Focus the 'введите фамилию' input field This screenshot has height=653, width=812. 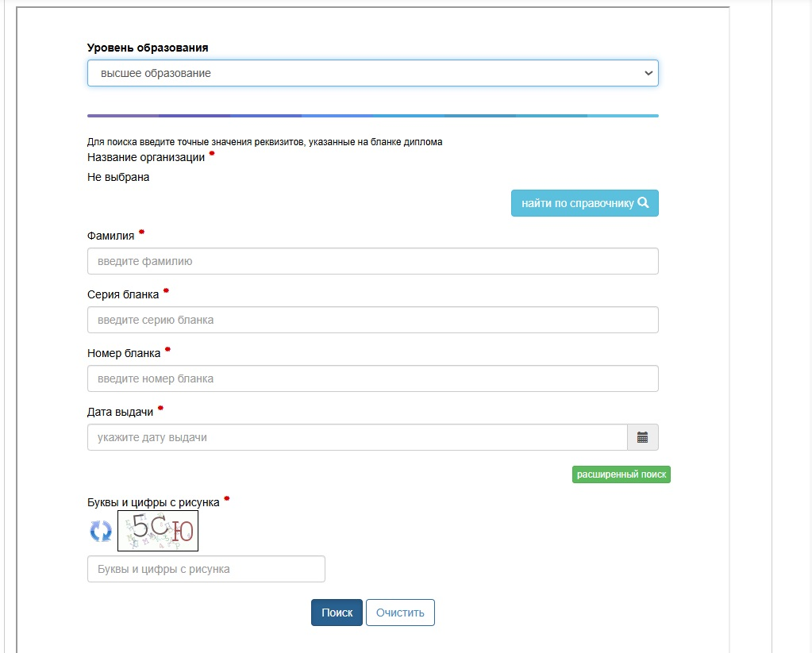click(372, 261)
